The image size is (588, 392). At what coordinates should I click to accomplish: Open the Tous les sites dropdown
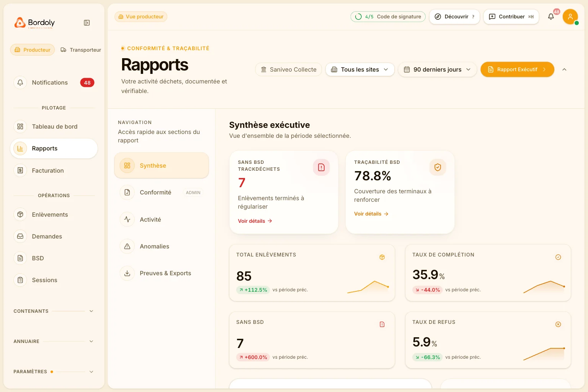point(360,69)
